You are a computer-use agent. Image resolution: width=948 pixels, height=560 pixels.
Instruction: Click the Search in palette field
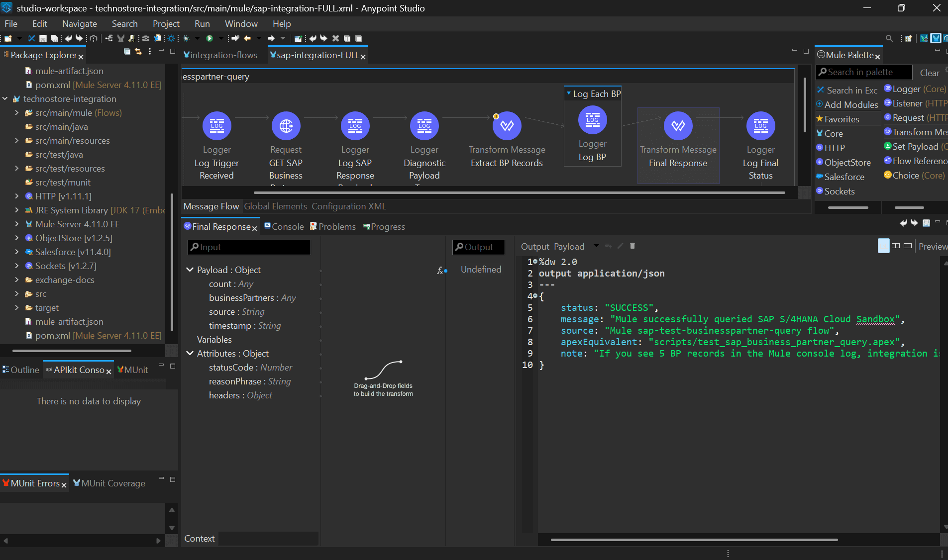click(864, 72)
